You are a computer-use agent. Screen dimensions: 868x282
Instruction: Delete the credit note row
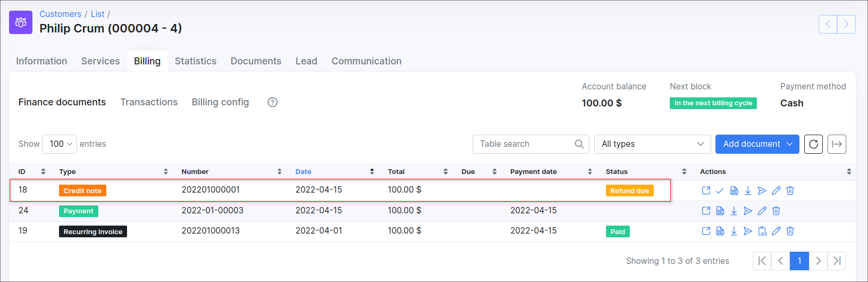790,190
